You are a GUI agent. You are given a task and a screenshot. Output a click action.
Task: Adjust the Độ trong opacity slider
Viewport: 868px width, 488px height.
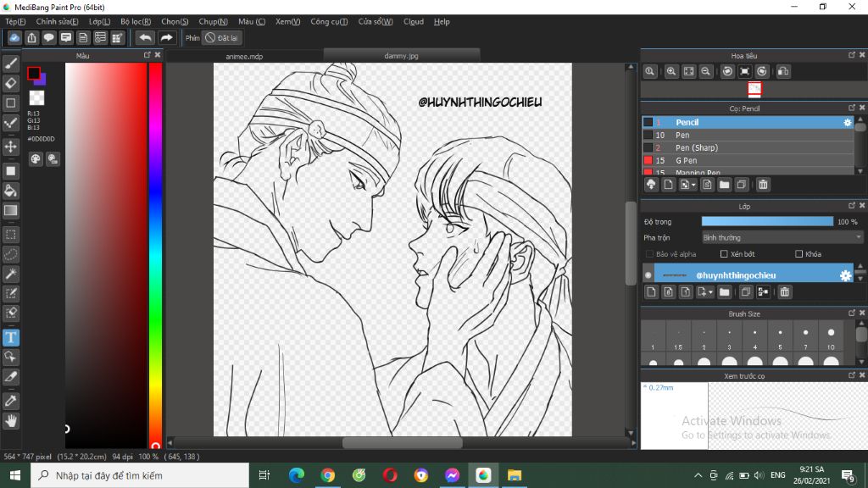click(767, 221)
